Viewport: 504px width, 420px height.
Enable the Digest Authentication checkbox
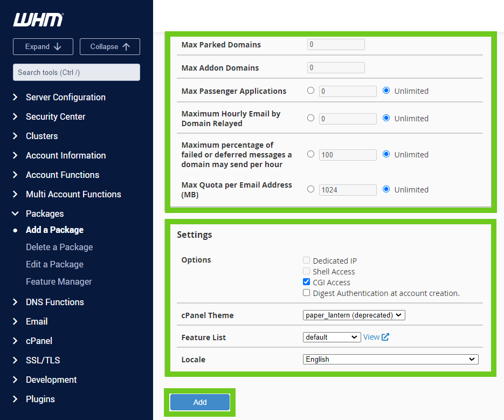point(307,293)
